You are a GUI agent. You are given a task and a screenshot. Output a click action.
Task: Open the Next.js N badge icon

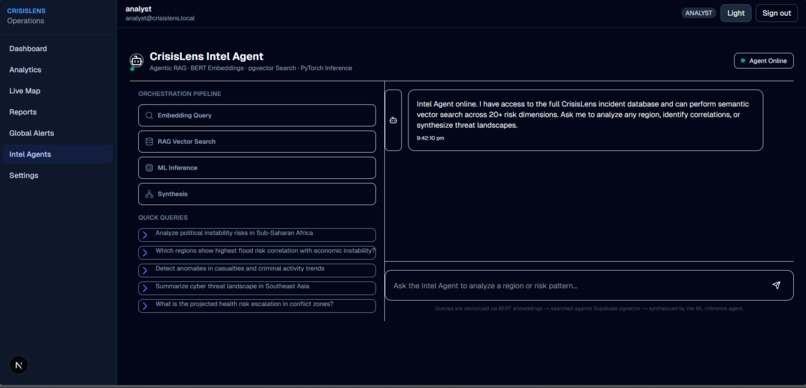(x=19, y=365)
